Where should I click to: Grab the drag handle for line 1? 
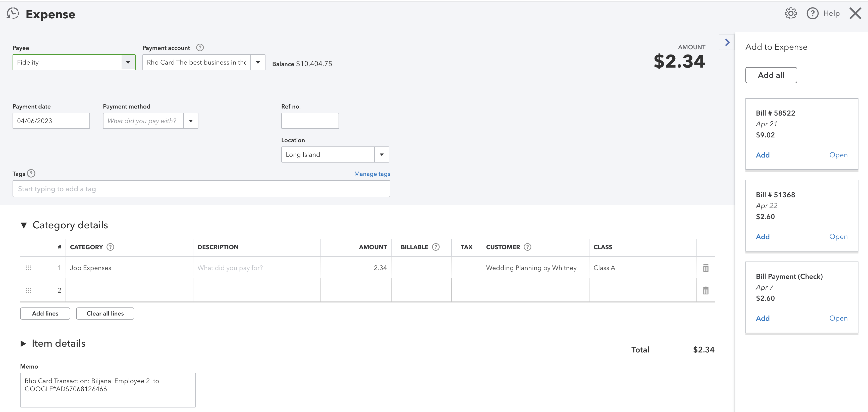click(x=28, y=268)
